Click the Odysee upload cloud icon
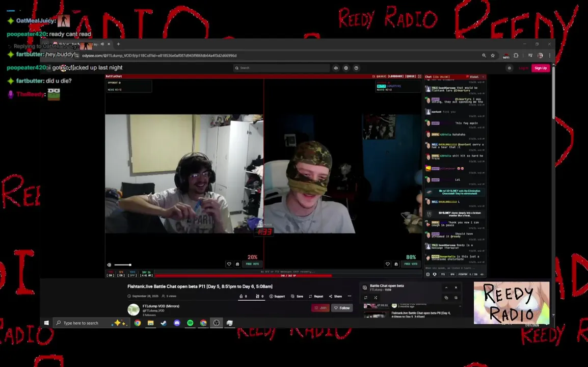 [x=336, y=68]
